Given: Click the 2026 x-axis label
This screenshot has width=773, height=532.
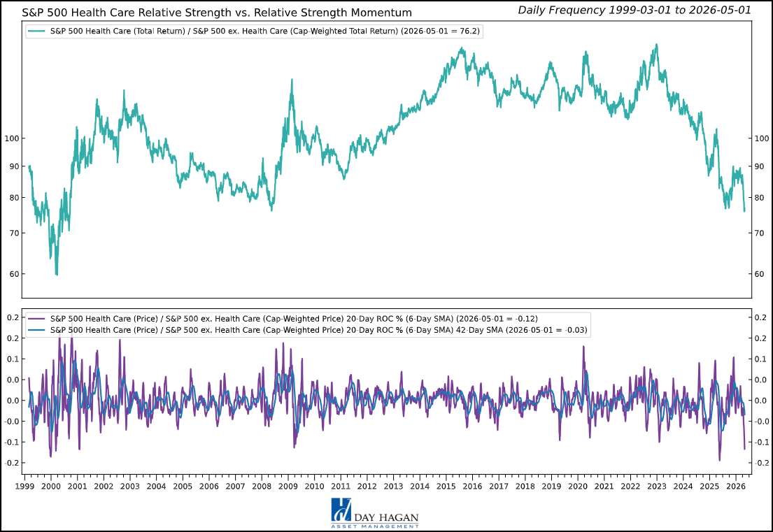Looking at the screenshot, I should pyautogui.click(x=735, y=486).
